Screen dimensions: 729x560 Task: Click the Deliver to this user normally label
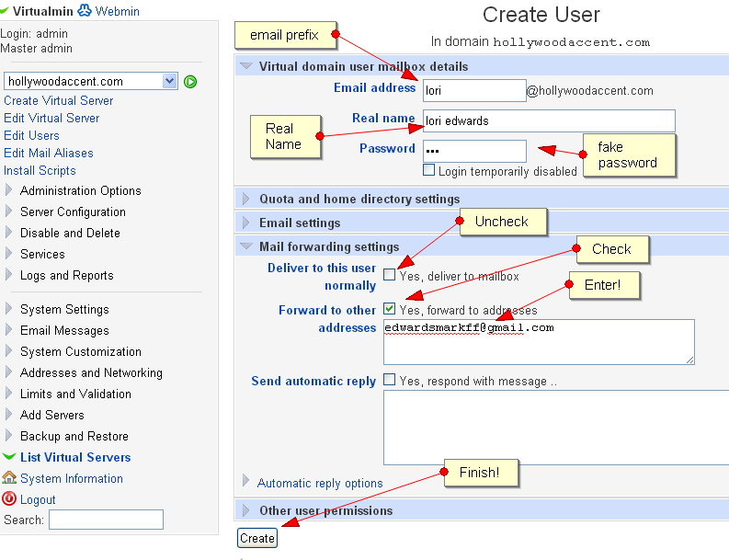[x=322, y=277]
